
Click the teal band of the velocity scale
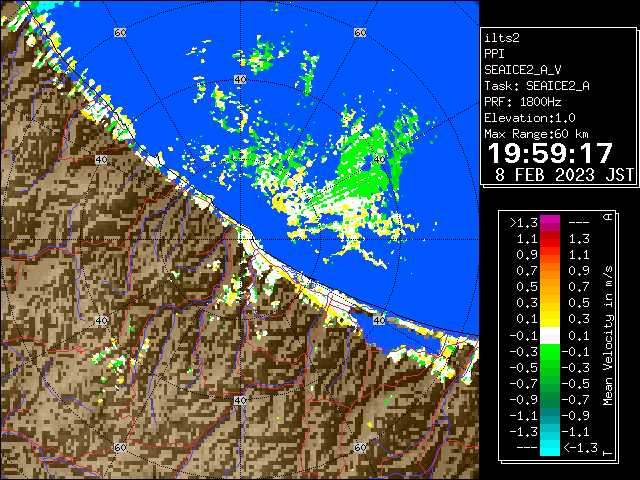tap(550, 416)
